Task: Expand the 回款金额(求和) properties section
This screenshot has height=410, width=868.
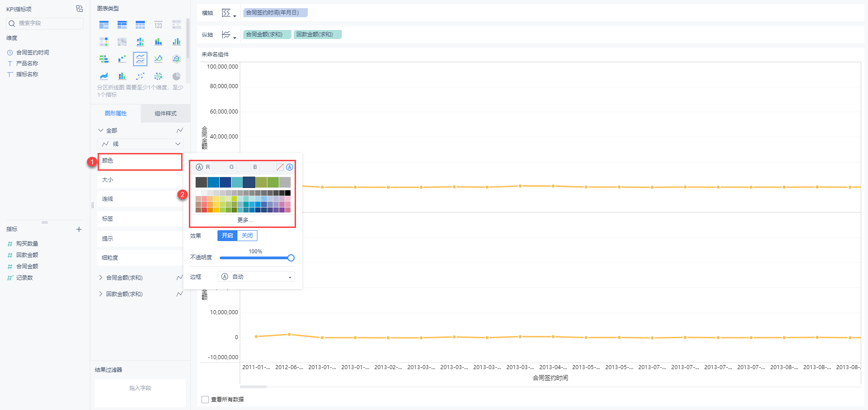Action: coord(101,294)
